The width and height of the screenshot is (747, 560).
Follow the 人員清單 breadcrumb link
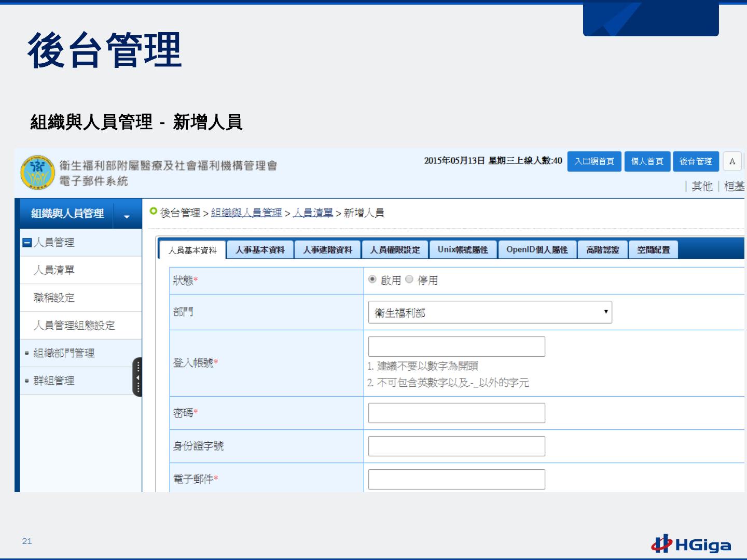pyautogui.click(x=313, y=213)
